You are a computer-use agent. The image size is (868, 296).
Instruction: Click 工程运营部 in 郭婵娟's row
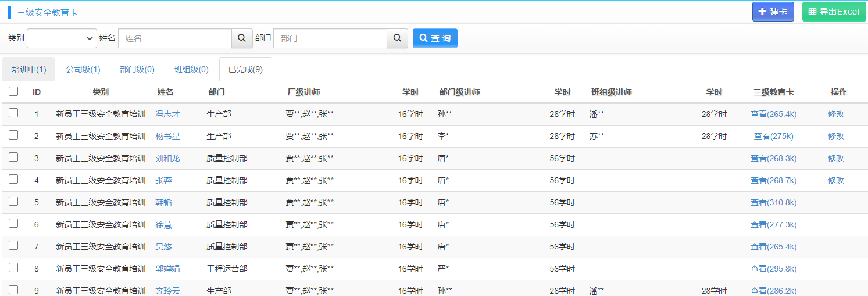[x=227, y=269]
